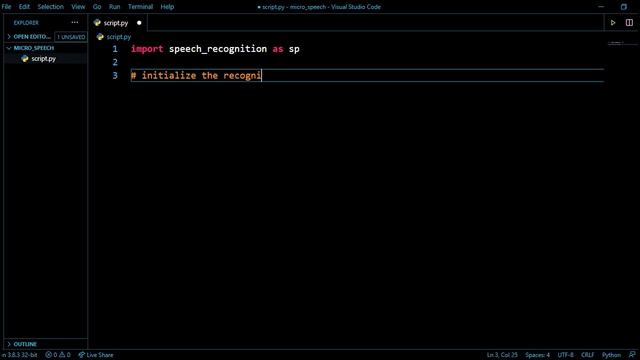The width and height of the screenshot is (640, 360).
Task: Open the Selection menu
Action: pyautogui.click(x=51, y=7)
